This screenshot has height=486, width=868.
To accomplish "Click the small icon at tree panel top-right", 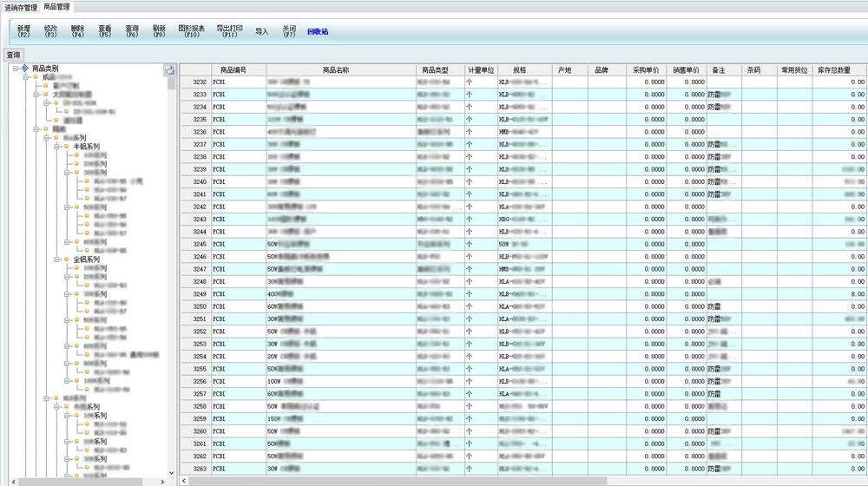I will click(170, 69).
